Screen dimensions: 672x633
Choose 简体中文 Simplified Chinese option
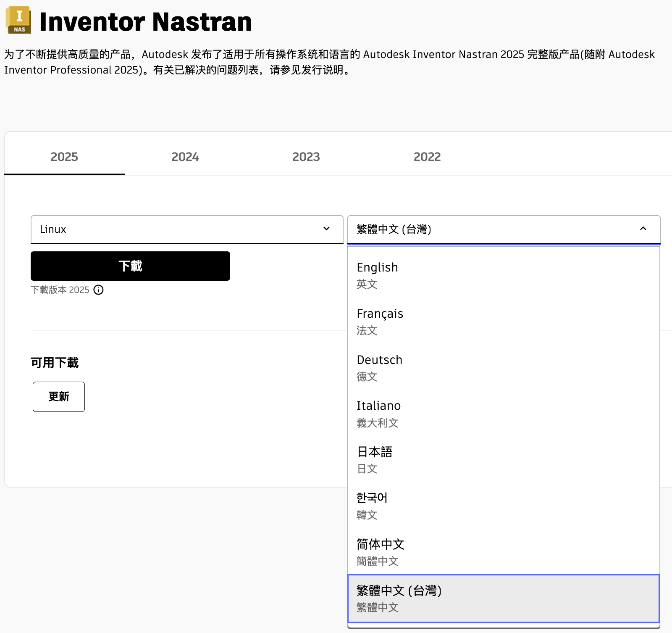[503, 552]
